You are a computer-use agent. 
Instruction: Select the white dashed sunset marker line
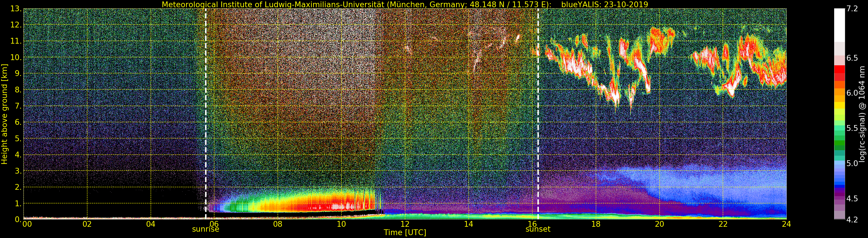coord(538,114)
